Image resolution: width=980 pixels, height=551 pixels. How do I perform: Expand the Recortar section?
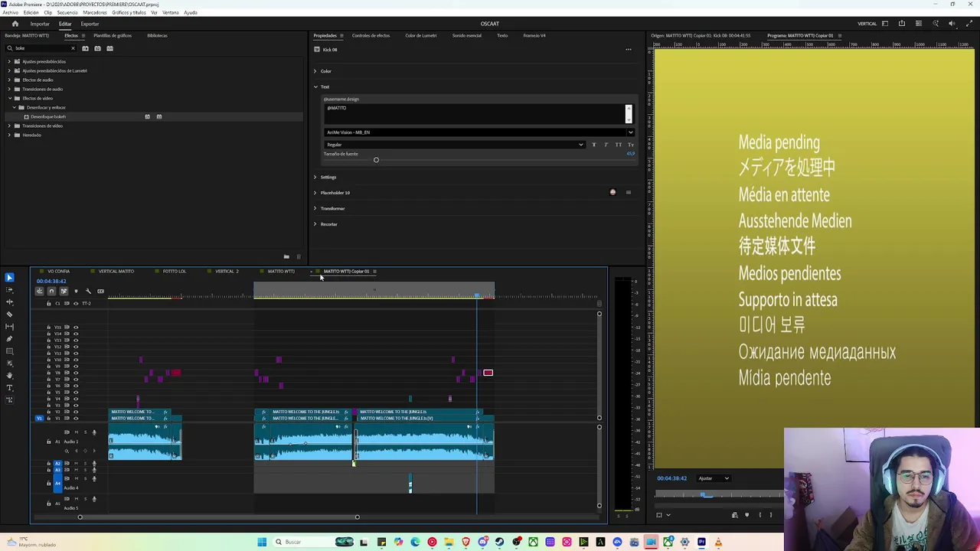(315, 224)
